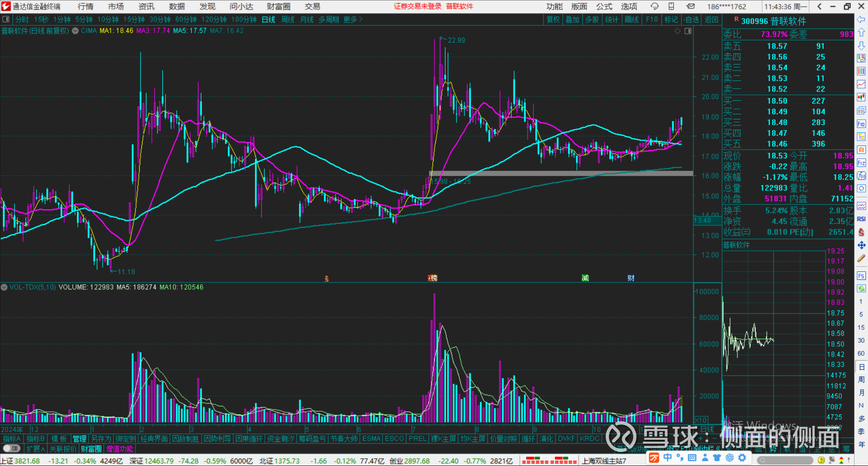Click the X10 volume scale label

[701, 420]
